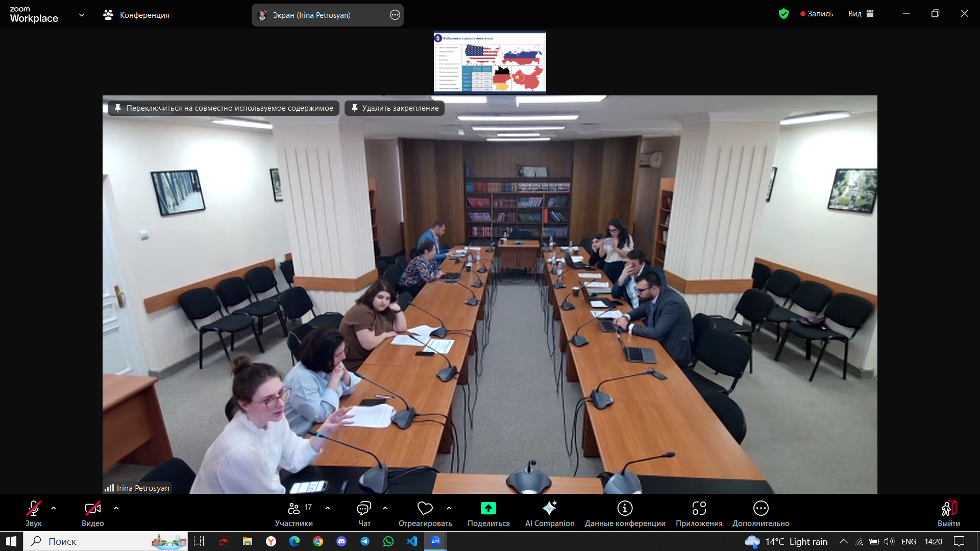
Task: Click Переключиться на совместно используемое содержимое button
Action: [x=224, y=108]
